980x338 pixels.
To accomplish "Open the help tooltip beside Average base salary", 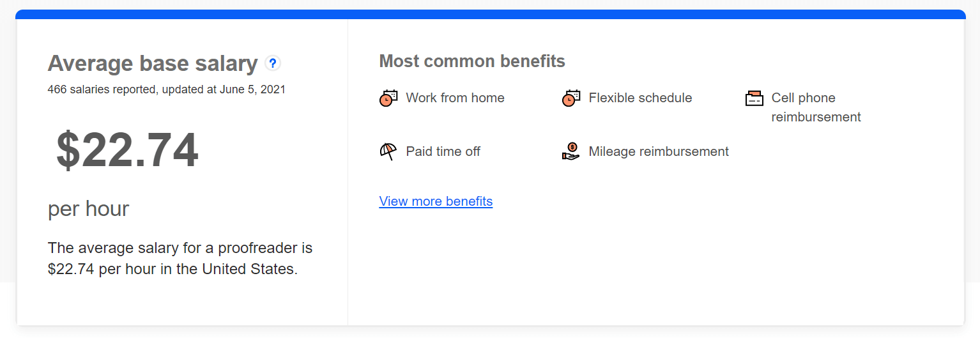I will [x=273, y=63].
